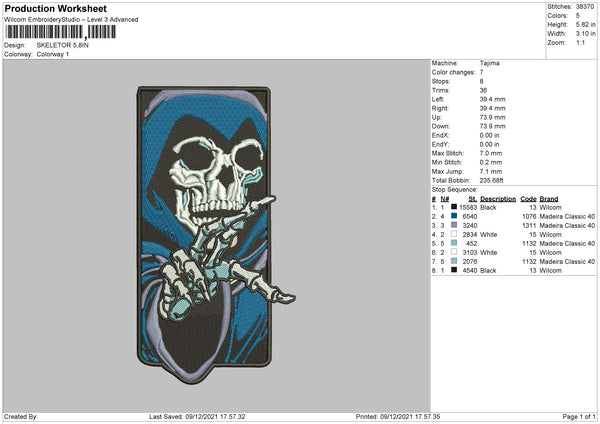Click the code '1311' in row 3

click(x=529, y=225)
